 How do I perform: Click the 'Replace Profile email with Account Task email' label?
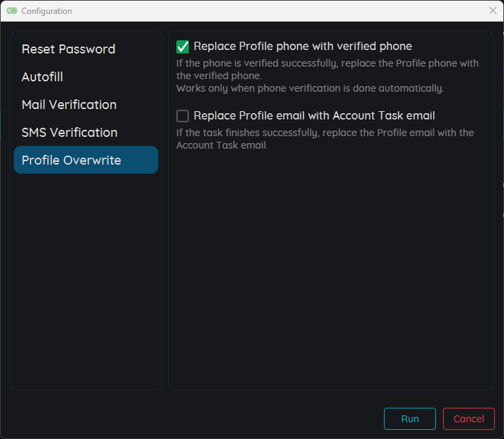(x=314, y=116)
